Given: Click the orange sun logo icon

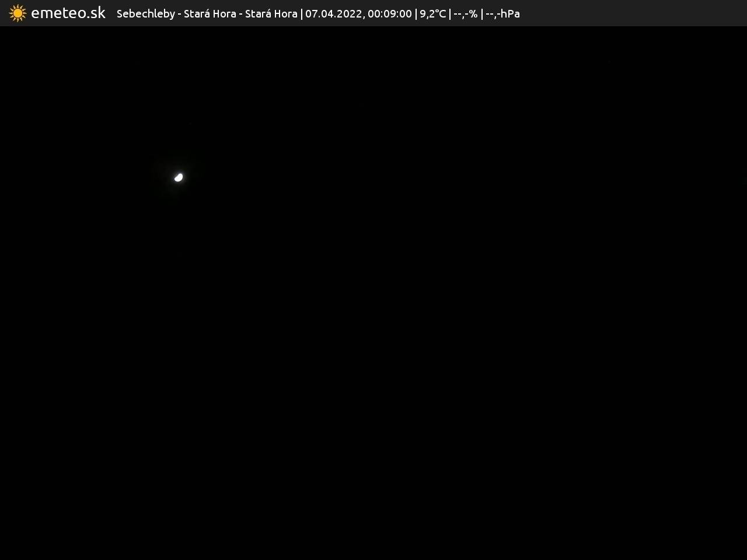Looking at the screenshot, I should [18, 13].
